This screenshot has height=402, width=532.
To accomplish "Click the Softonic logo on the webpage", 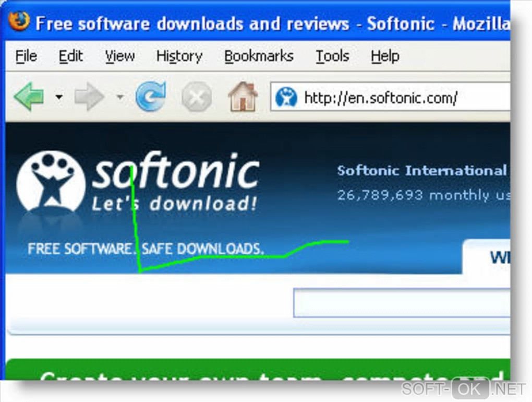I will (x=137, y=182).
